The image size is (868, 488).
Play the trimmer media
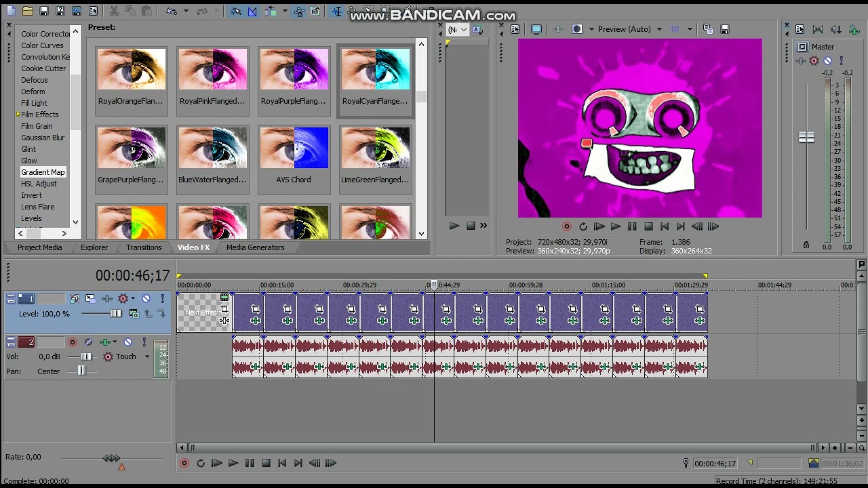tap(454, 226)
